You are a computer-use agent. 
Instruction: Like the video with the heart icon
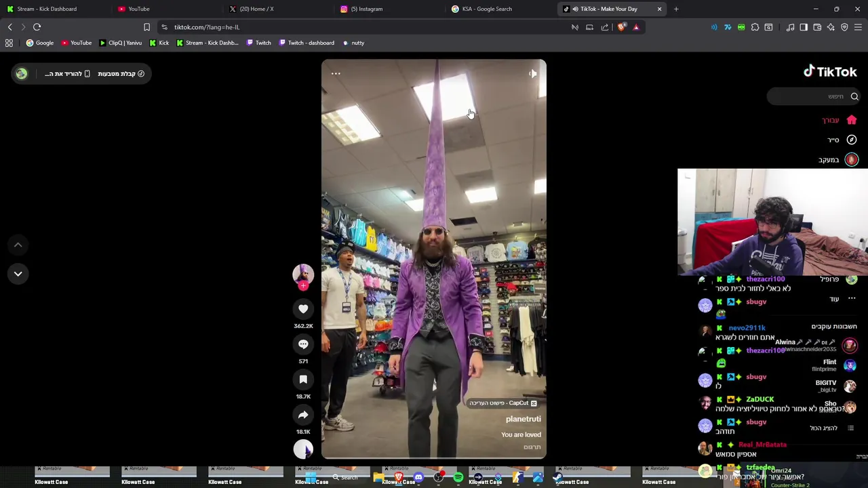tap(303, 309)
